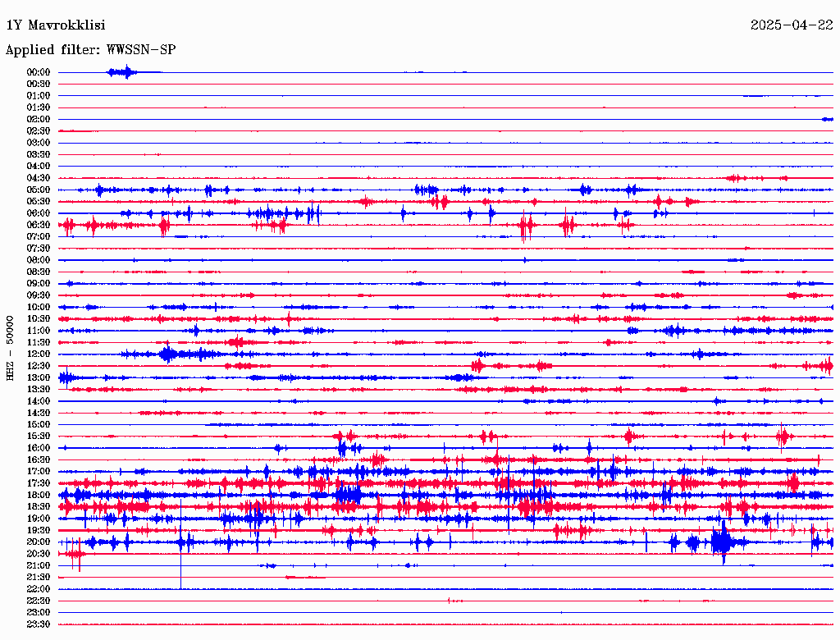Click the 11:30 time label
Screen dimensions: 840x640
point(39,342)
